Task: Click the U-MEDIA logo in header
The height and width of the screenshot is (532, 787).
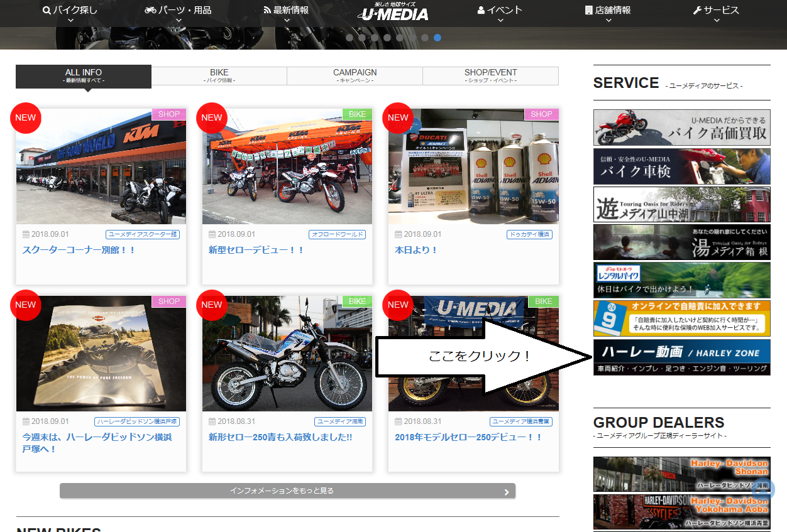Action: [393, 12]
